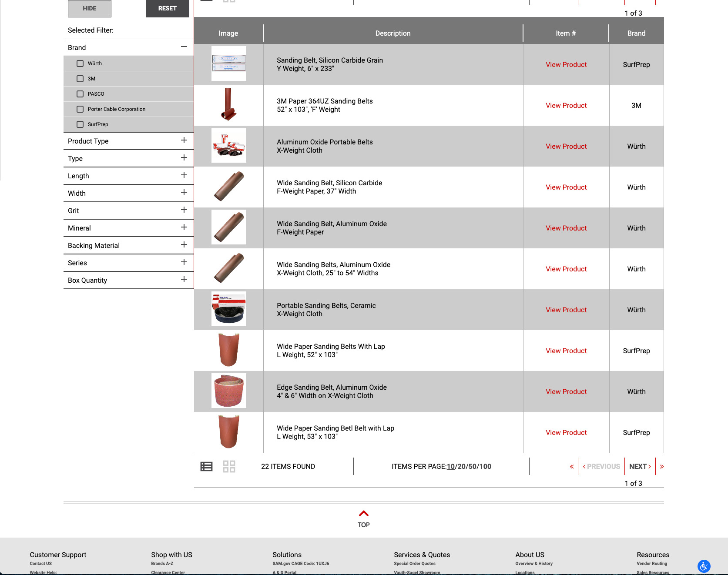View Product for Portable Sanding Belts, Ceramic
This screenshot has width=728, height=575.
coord(566,310)
